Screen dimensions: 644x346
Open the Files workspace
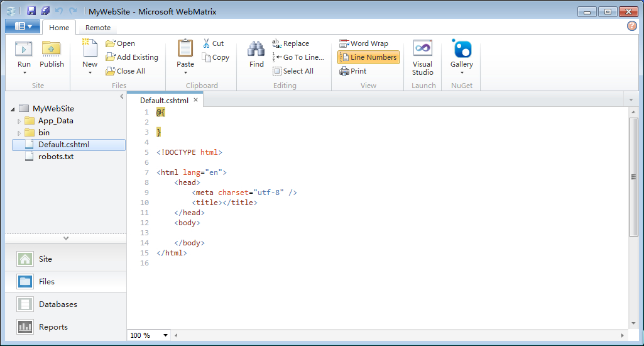click(x=66, y=281)
